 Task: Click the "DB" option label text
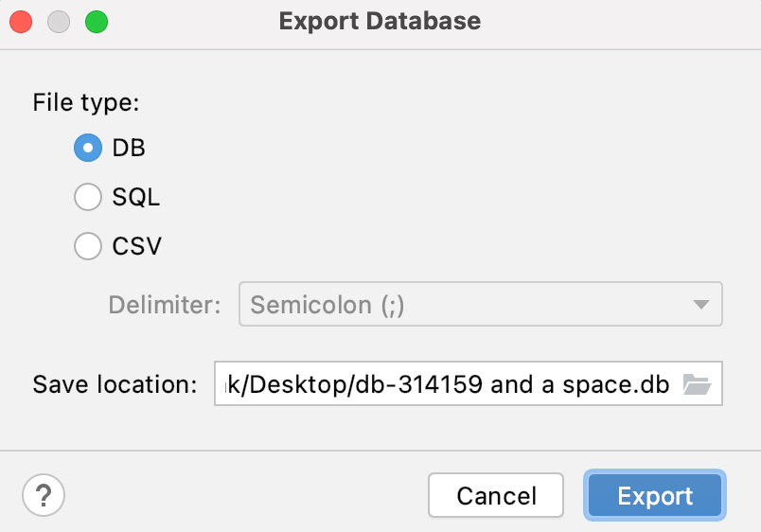[129, 148]
